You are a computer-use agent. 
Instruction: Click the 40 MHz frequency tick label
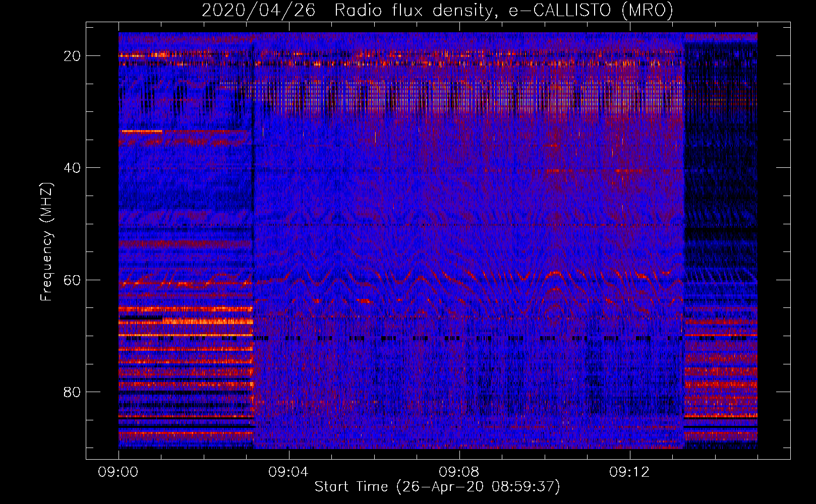pyautogui.click(x=73, y=168)
